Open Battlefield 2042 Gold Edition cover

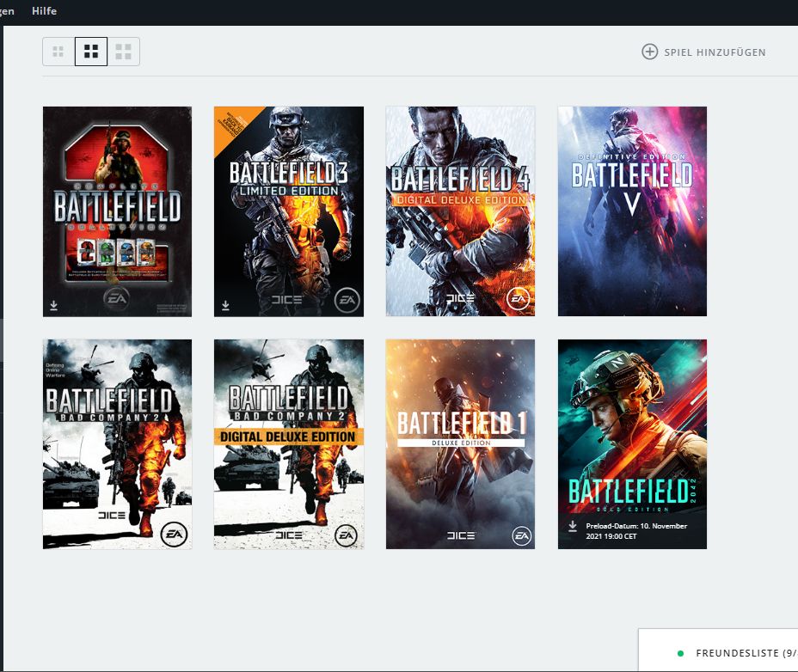632,444
